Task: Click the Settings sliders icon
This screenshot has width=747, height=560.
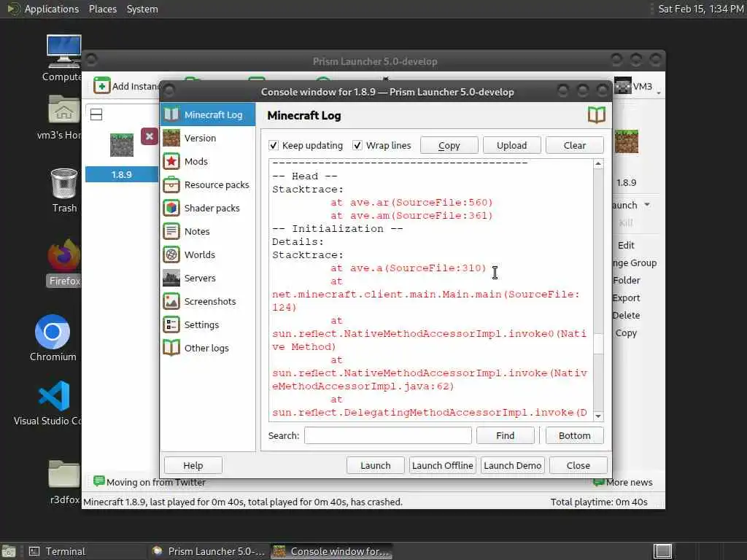Action: 171,324
